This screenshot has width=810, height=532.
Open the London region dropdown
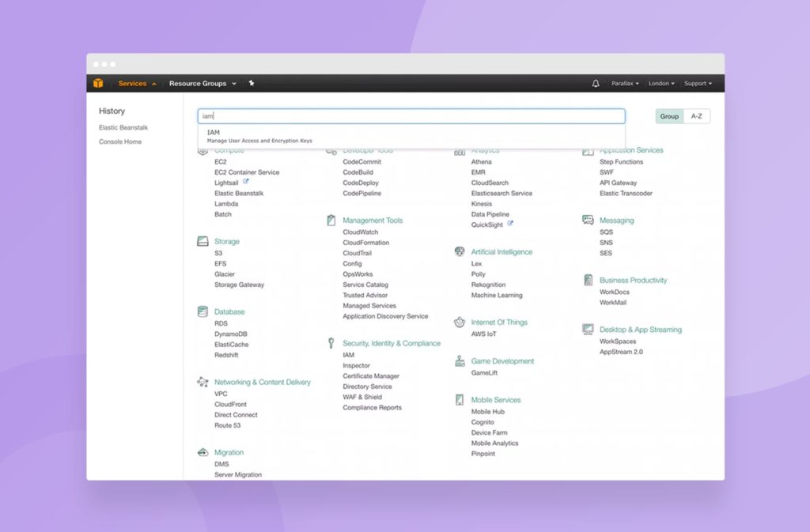point(661,83)
